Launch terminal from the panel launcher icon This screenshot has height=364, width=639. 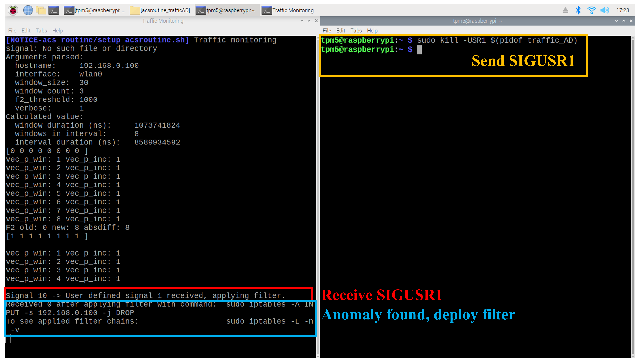(53, 10)
